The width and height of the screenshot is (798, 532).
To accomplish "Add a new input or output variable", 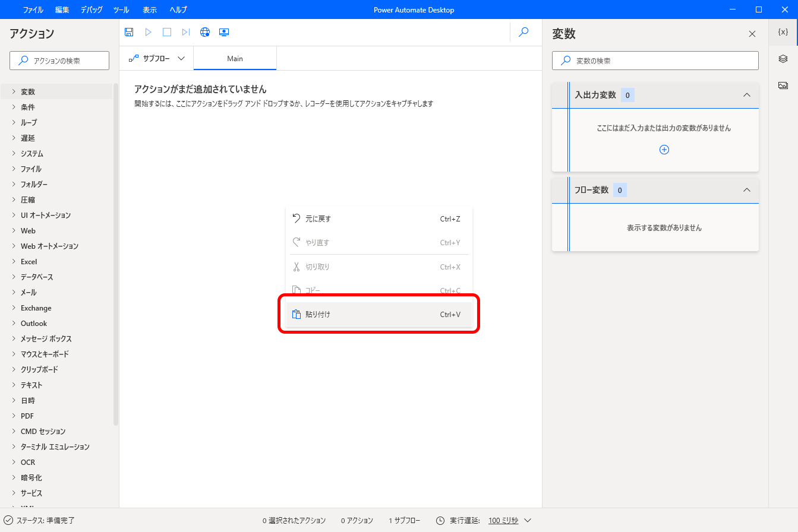I will pyautogui.click(x=664, y=150).
